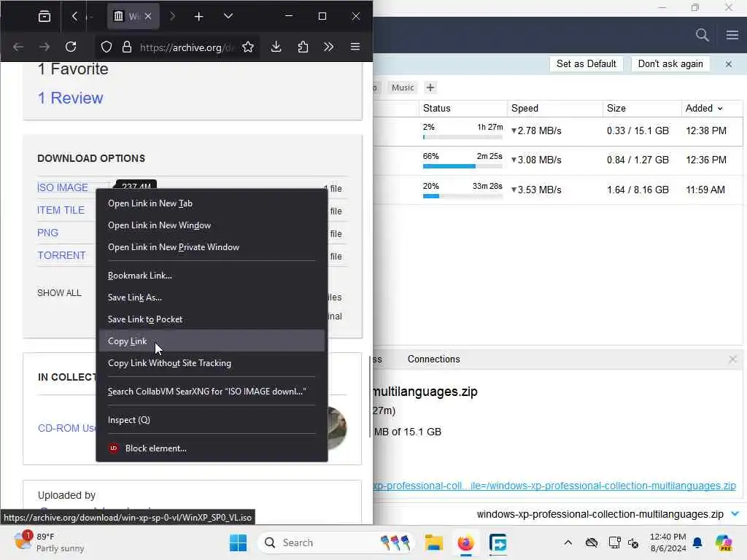Open File Explorer from taskbar
The width and height of the screenshot is (747, 560).
tap(434, 542)
